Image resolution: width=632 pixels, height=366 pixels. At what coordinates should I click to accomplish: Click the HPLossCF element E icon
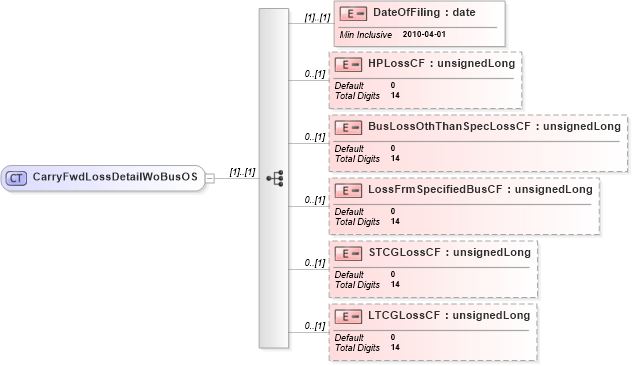point(348,64)
